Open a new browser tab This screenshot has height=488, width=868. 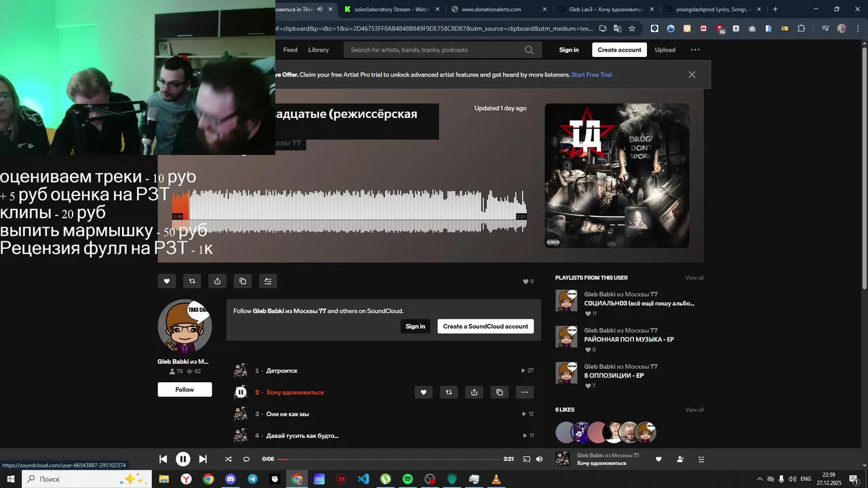[775, 9]
